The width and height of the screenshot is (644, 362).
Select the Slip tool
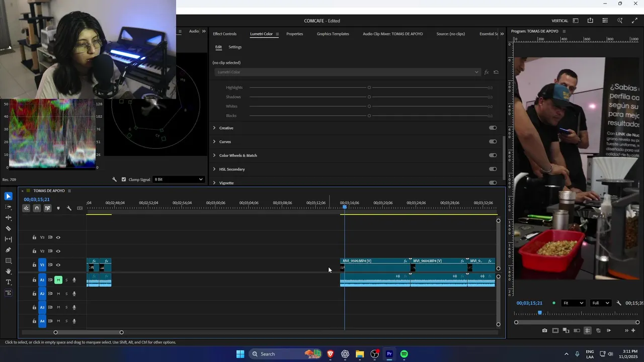point(8,239)
